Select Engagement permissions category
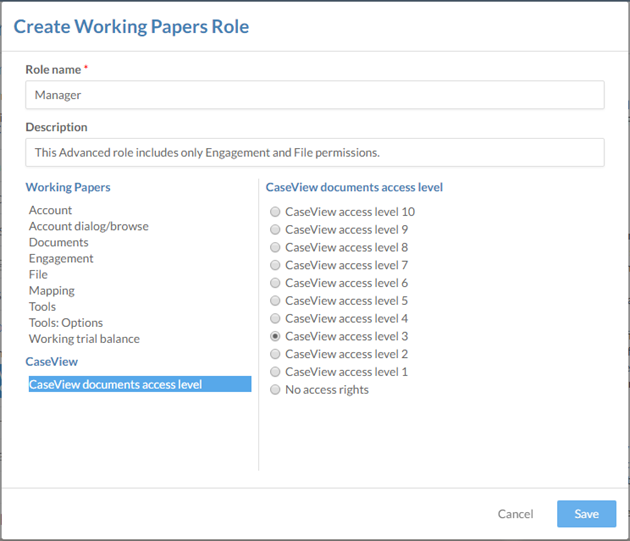Viewport: 630px width, 541px height. pyautogui.click(x=61, y=258)
